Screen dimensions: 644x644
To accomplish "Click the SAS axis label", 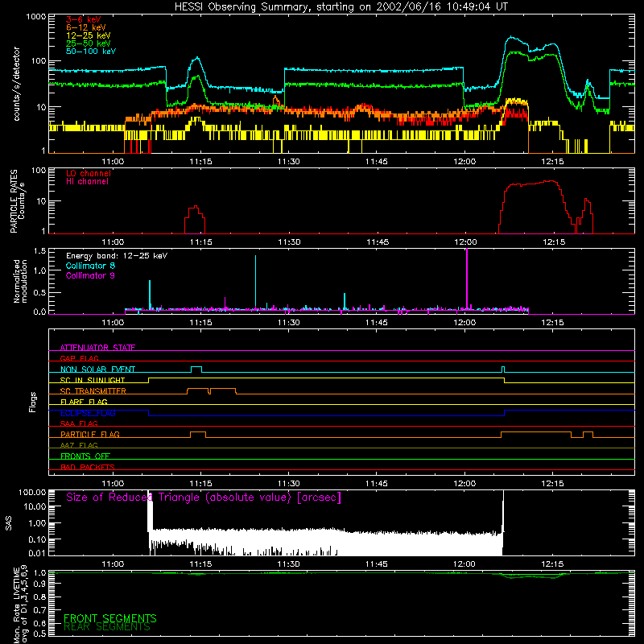I will point(8,522).
